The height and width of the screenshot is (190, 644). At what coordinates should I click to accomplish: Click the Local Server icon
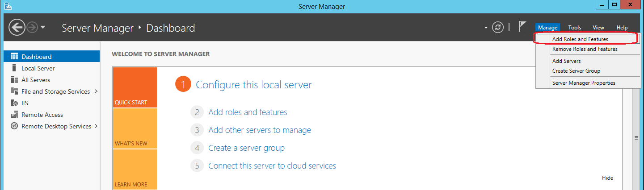(x=14, y=68)
